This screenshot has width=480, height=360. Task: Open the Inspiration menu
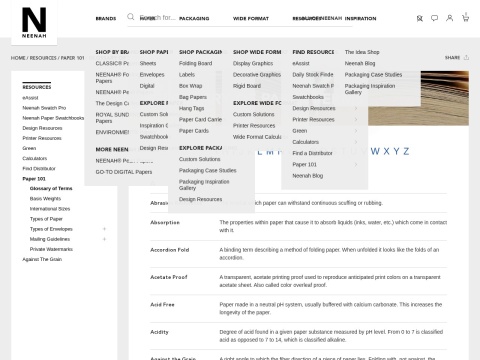click(x=360, y=18)
